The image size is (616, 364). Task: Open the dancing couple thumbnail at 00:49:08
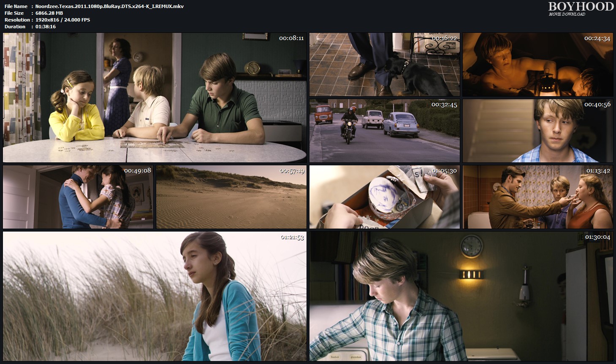click(x=78, y=197)
